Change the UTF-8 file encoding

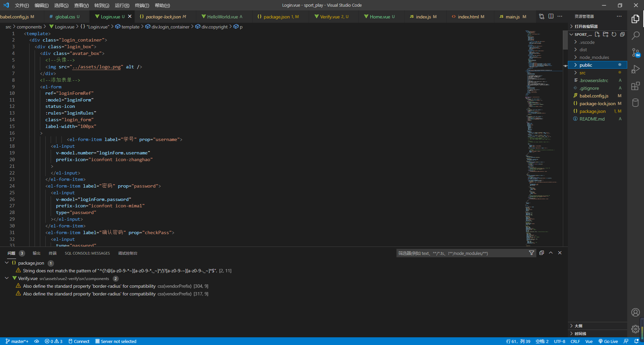click(559, 341)
